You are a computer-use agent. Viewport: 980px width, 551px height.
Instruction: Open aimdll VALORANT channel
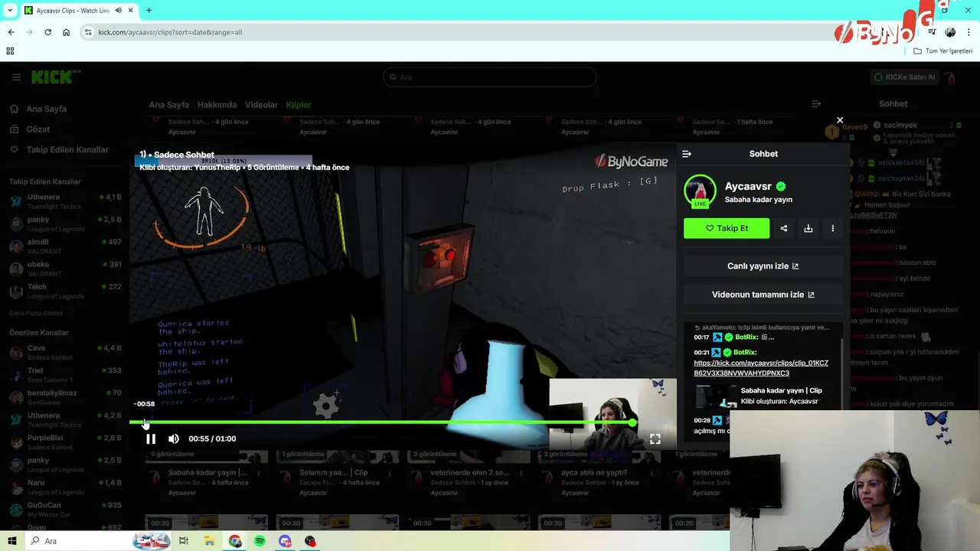(65, 246)
